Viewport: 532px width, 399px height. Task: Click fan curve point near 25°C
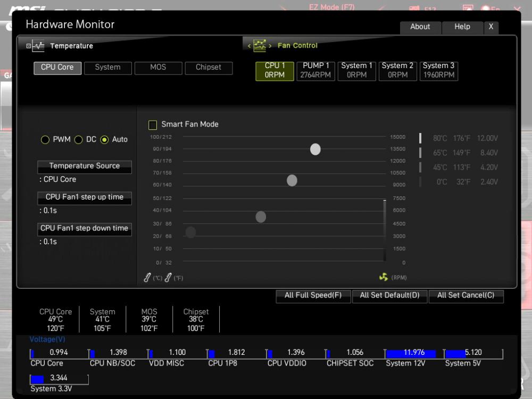point(190,232)
